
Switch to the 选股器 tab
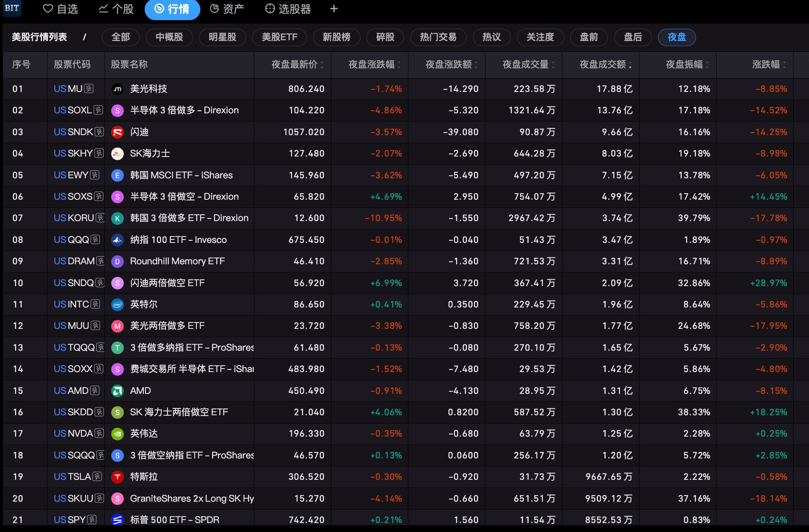288,9
